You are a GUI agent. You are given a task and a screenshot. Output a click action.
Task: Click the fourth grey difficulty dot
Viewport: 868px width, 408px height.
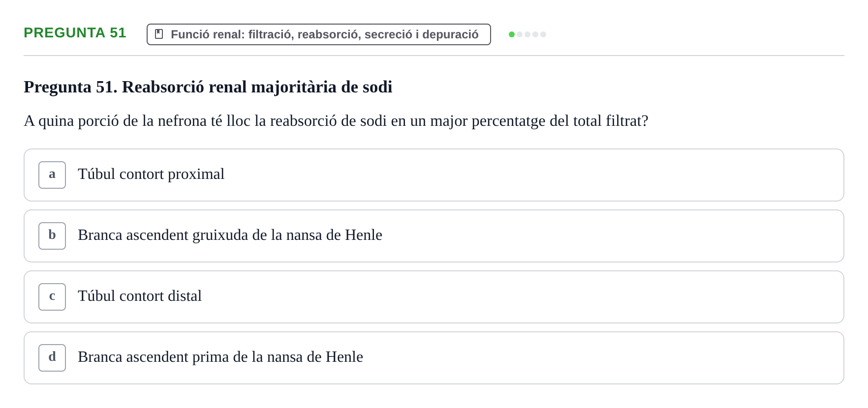[x=535, y=34]
